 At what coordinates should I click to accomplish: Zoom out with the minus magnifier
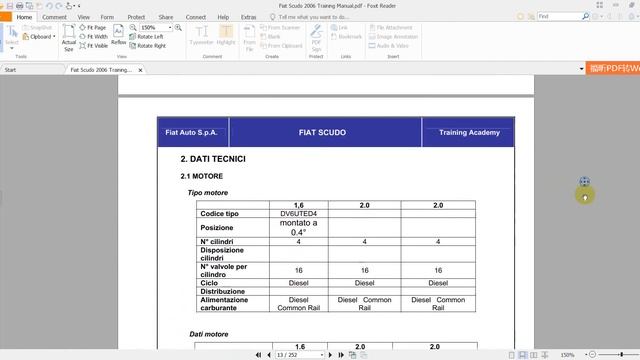point(133,27)
